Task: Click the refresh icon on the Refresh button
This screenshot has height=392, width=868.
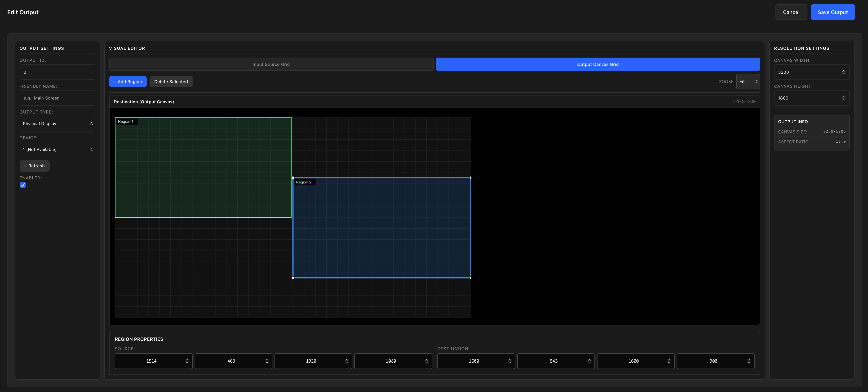Action: pyautogui.click(x=26, y=166)
